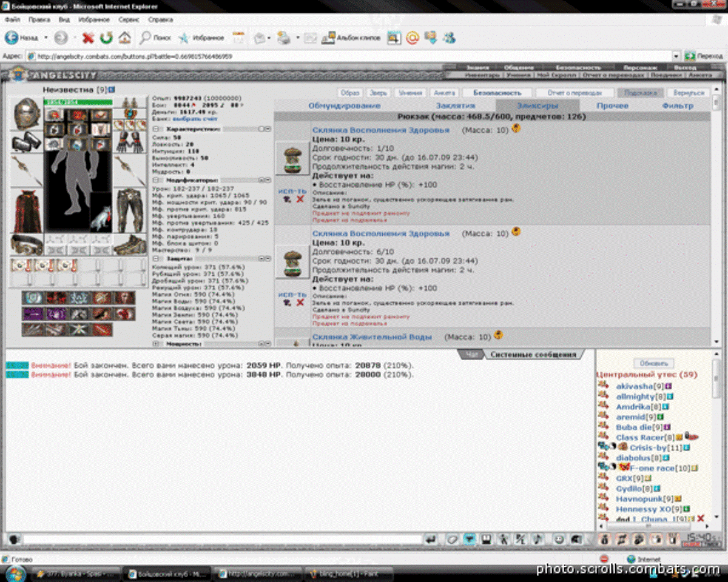Open the Поиск search tool

click(155, 38)
